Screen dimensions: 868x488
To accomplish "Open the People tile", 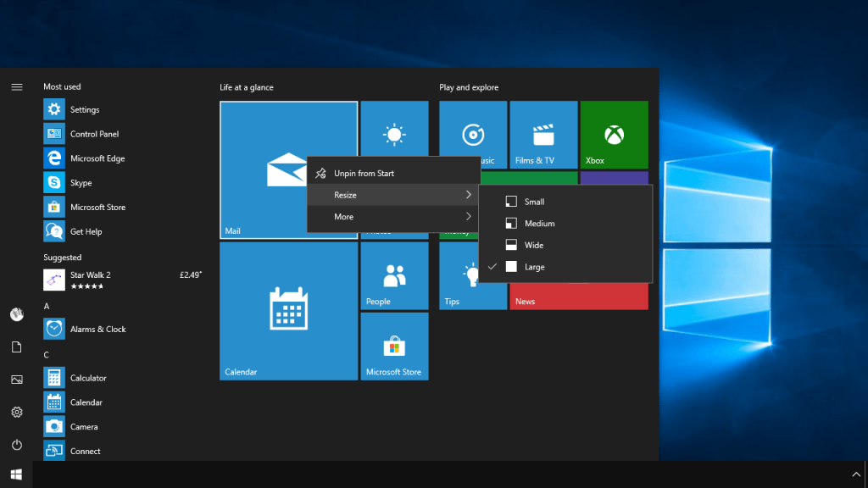I will pyautogui.click(x=394, y=275).
